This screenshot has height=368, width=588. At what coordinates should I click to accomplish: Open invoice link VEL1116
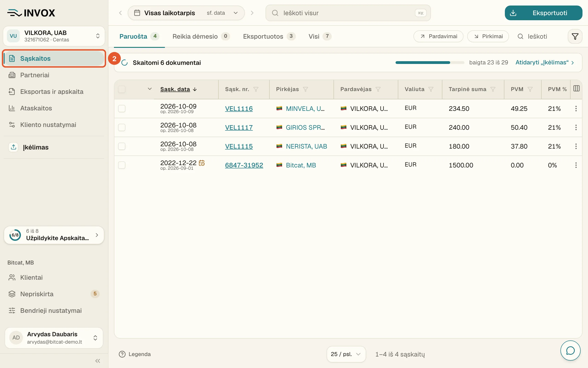pos(239,109)
